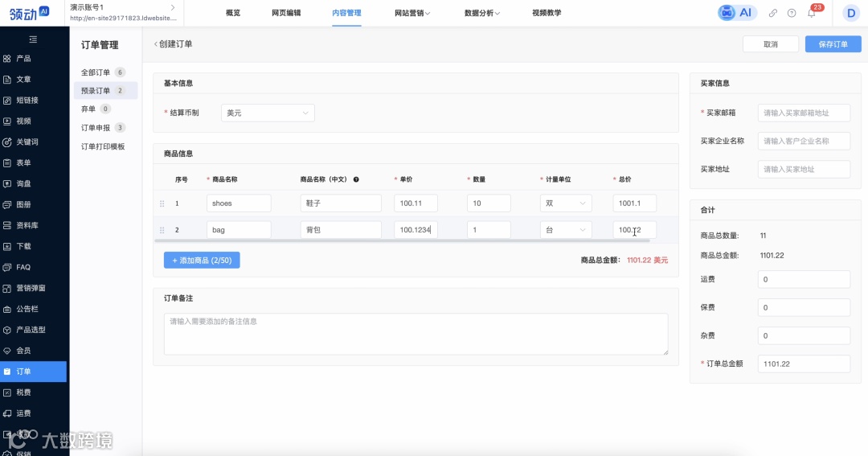This screenshot has width=868, height=456.
Task: Collapse the left sidebar menu icon
Action: 33,39
